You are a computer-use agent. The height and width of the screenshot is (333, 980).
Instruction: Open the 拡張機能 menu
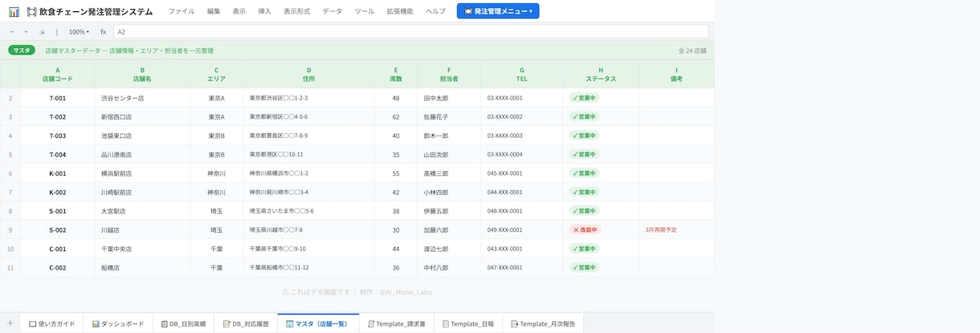point(400,11)
